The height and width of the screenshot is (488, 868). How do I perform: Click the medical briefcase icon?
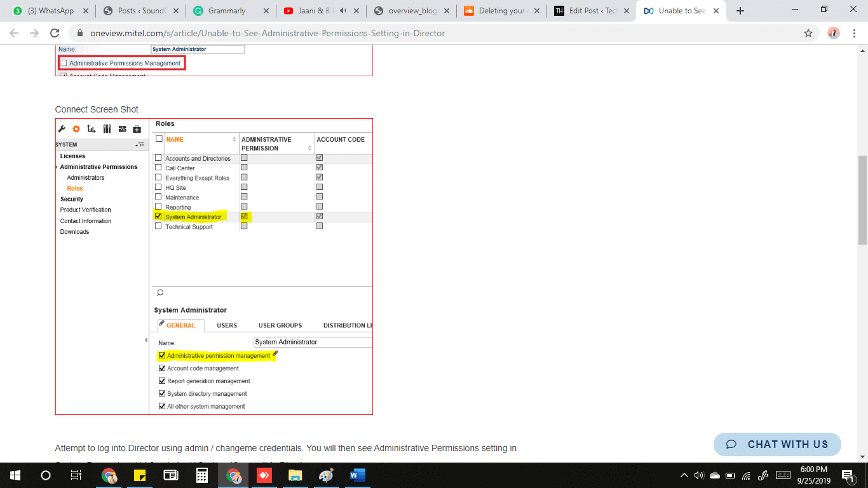(x=137, y=129)
